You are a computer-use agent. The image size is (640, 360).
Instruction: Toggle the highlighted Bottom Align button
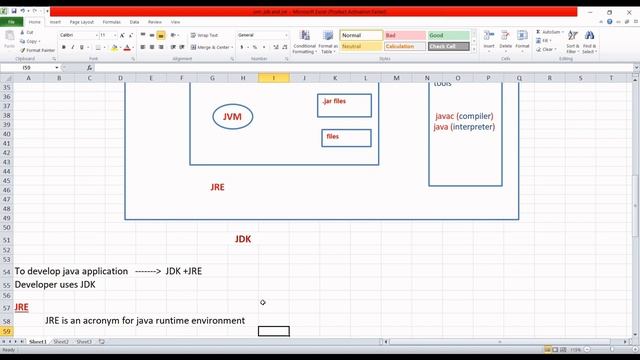tap(161, 36)
